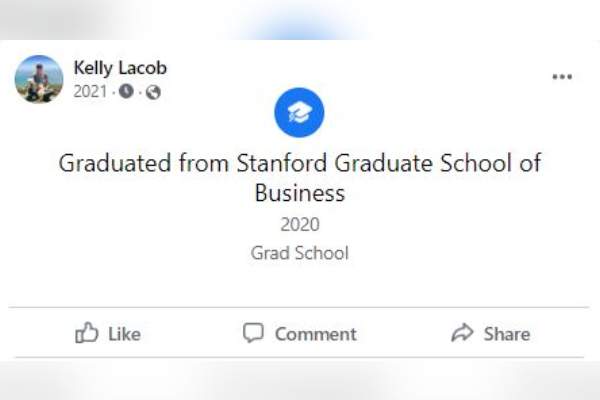Click the globe public-privacy icon
This screenshot has height=400, width=600.
(153, 92)
